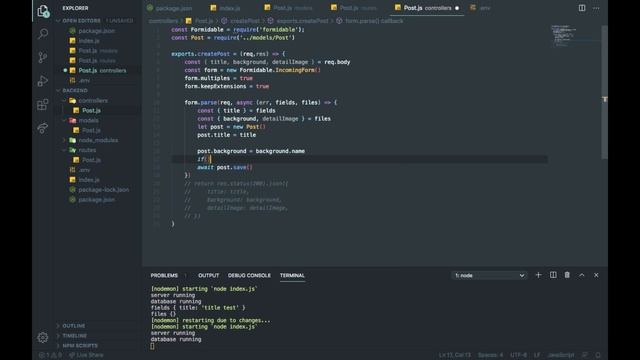The height and width of the screenshot is (360, 640).
Task: Click the unsaved dot on the Post.js controllers tab
Action: (457, 8)
